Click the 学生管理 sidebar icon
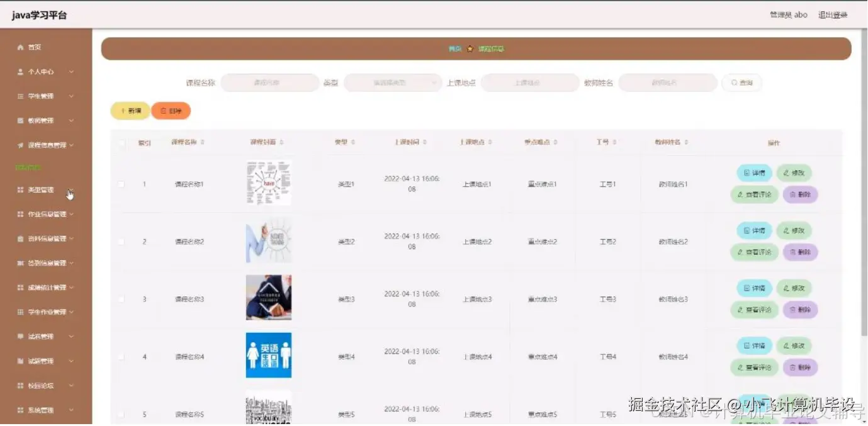Image resolution: width=868 pixels, height=426 pixels. coord(21,96)
